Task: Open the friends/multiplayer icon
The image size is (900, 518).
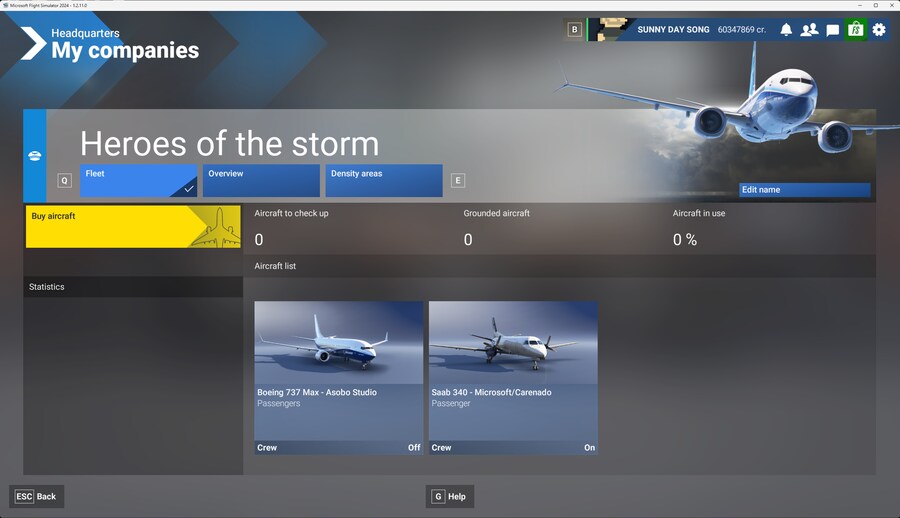Action: click(809, 30)
